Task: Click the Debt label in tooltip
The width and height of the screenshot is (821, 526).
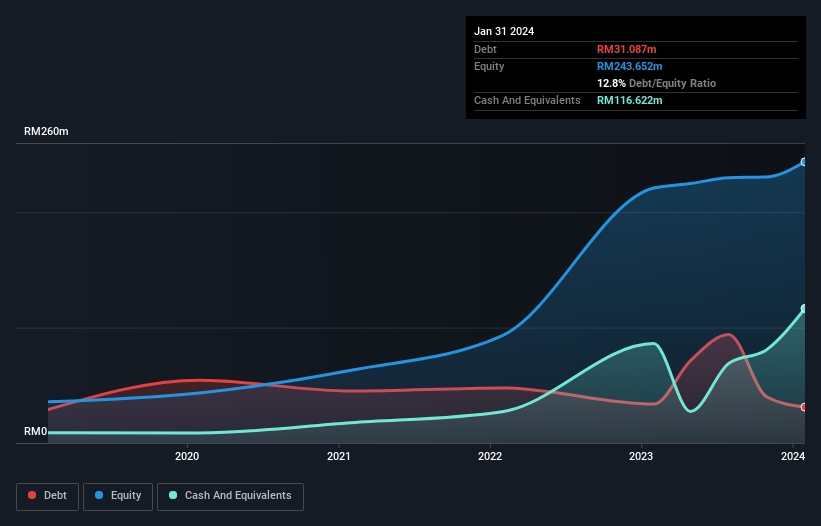Action: pyautogui.click(x=485, y=49)
